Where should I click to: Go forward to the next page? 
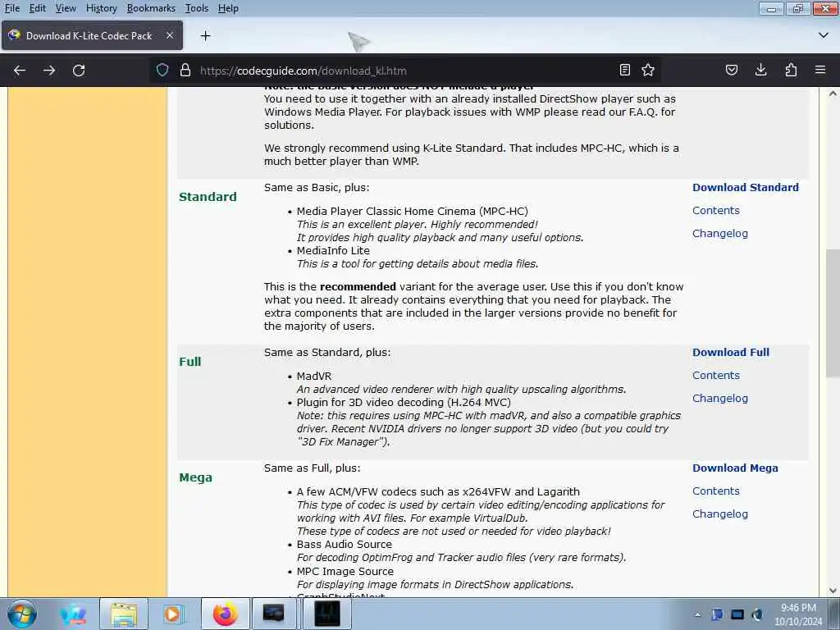[x=49, y=71]
